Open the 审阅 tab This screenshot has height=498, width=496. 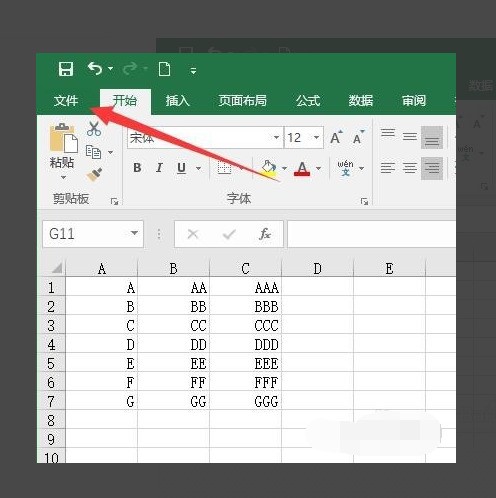pos(414,100)
